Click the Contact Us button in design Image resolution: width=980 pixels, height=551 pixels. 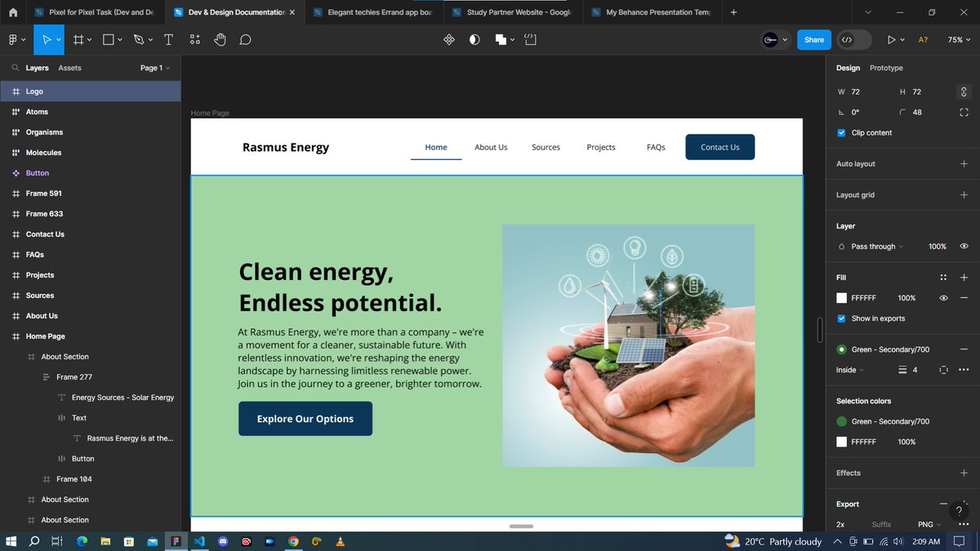(720, 147)
